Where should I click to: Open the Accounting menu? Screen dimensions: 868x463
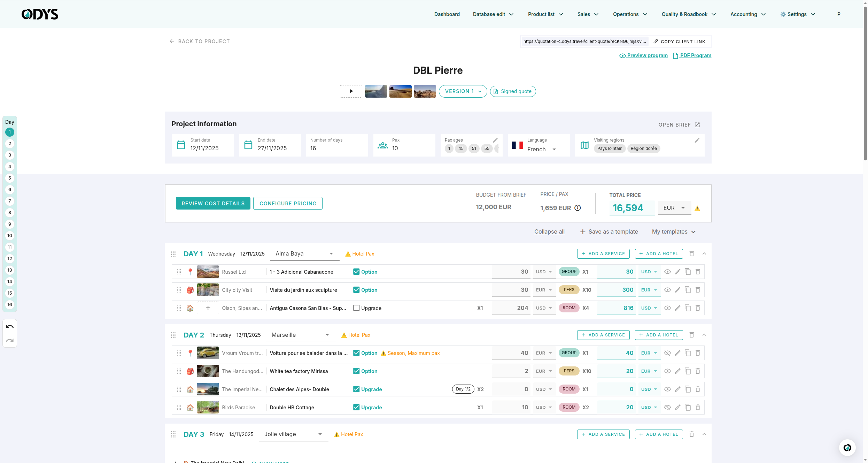748,14
